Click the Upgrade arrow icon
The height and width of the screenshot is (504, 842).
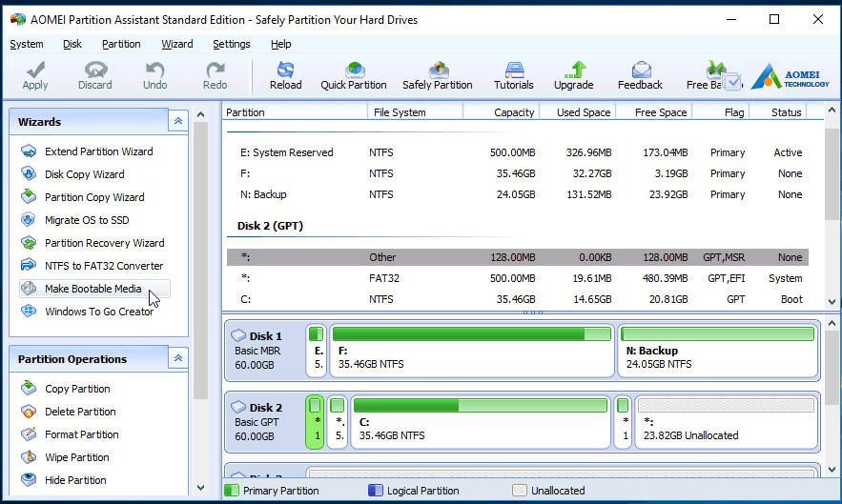point(574,70)
